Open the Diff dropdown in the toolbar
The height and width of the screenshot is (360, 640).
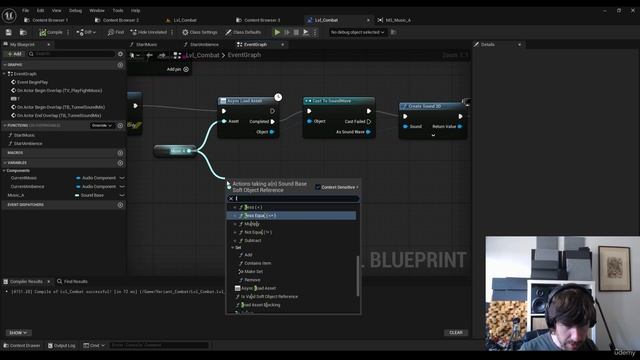coord(86,32)
